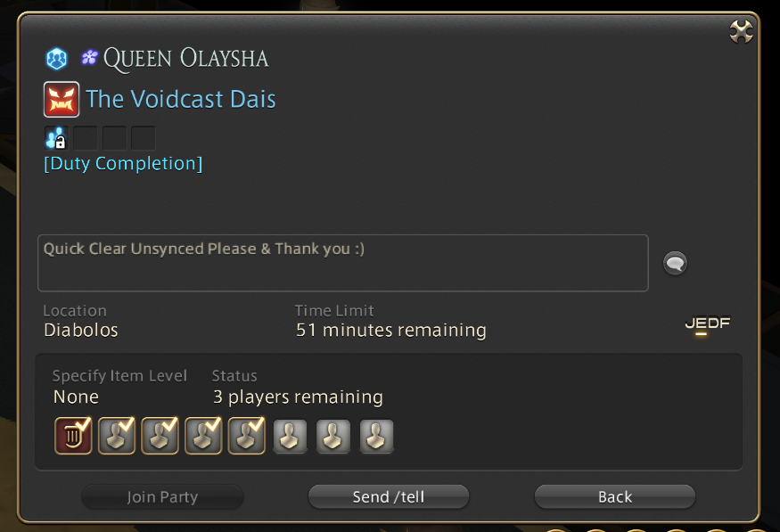Click the private party lock icon
The height and width of the screenshot is (532, 780).
56,138
